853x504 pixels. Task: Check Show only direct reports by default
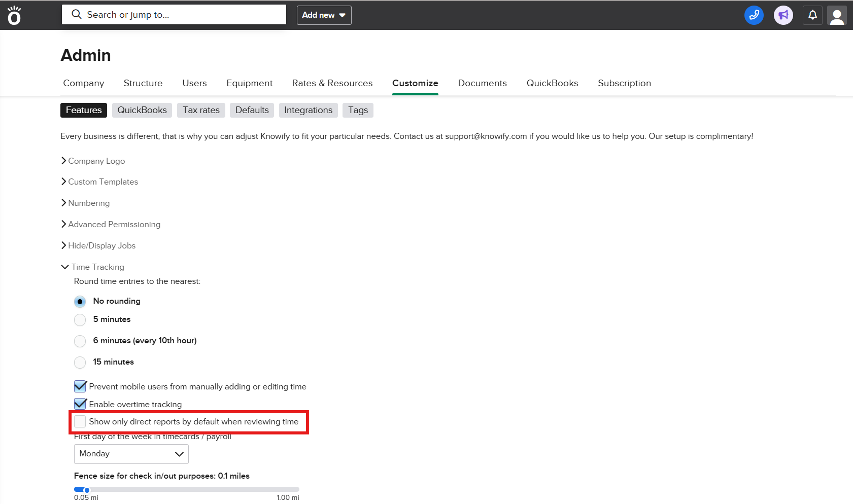click(x=80, y=422)
